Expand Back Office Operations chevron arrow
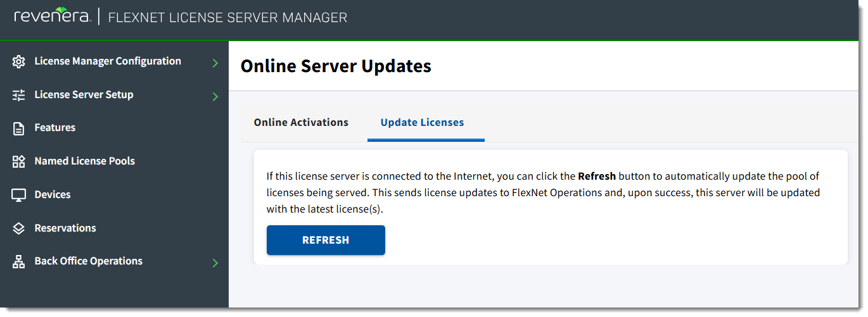The height and width of the screenshot is (317, 868). [x=215, y=263]
